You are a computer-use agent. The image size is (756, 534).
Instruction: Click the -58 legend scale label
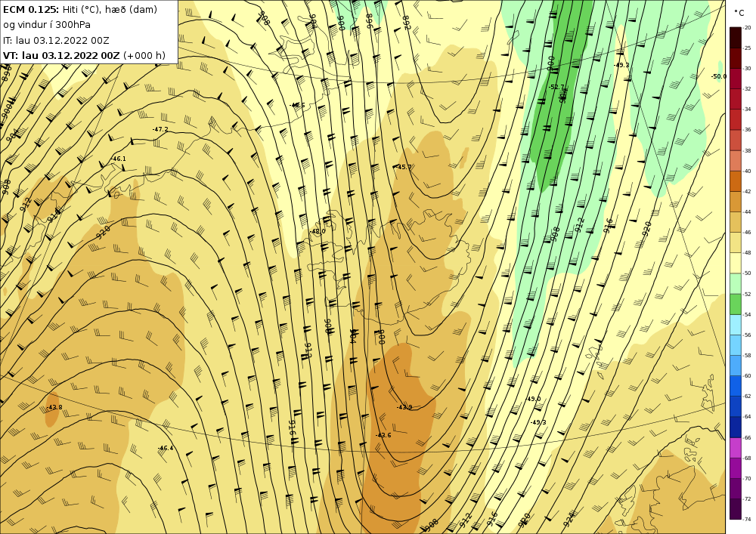point(748,355)
